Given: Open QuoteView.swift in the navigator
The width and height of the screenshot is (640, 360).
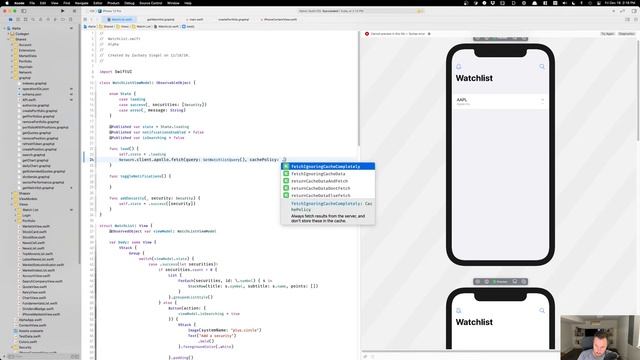Looking at the screenshot, I should 35,287.
